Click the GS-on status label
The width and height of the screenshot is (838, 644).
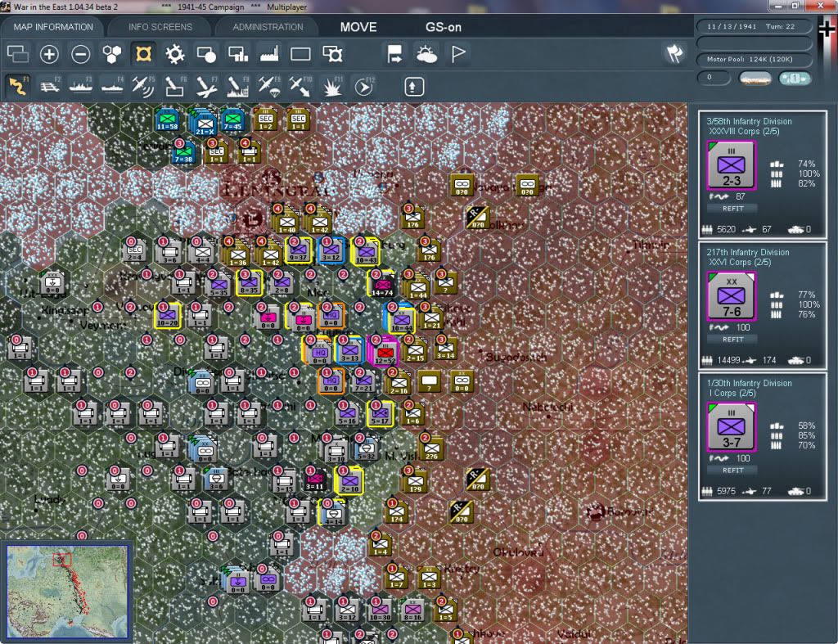pos(444,27)
